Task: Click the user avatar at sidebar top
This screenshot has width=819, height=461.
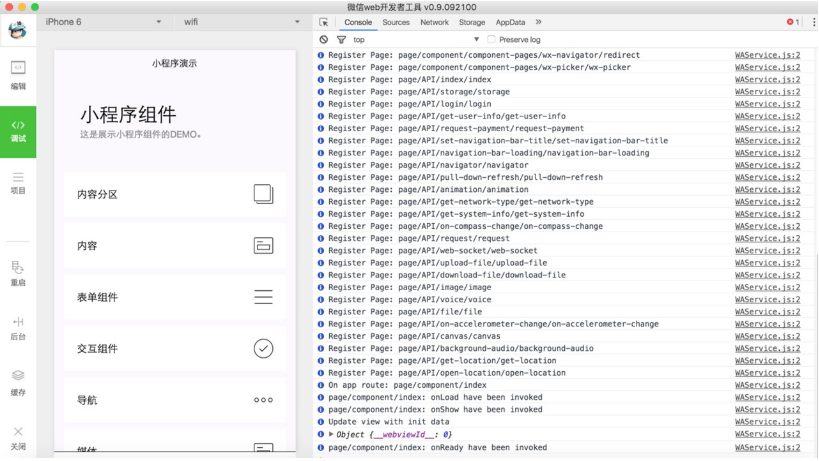Action: (x=18, y=30)
